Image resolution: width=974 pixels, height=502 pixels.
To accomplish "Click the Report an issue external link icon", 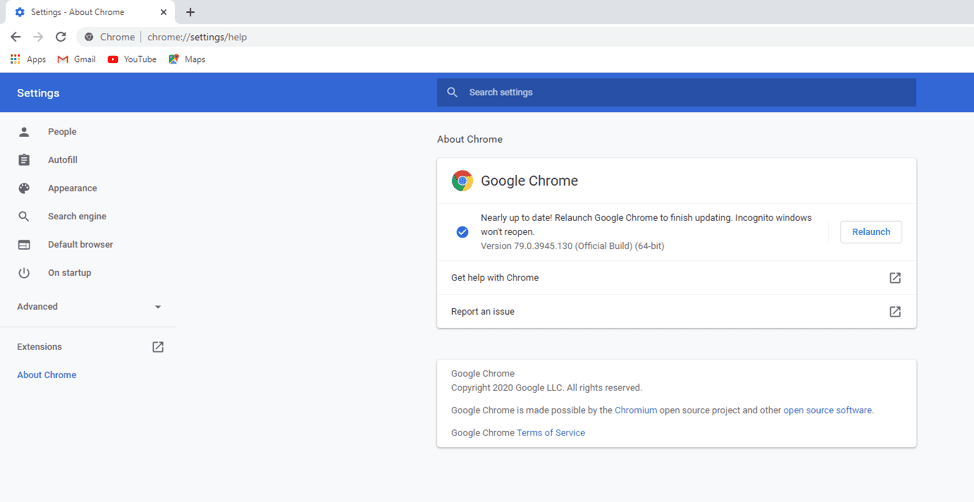I will tap(895, 312).
